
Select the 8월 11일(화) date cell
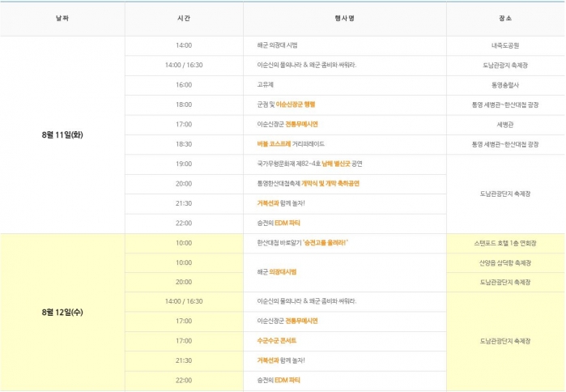tap(62, 134)
